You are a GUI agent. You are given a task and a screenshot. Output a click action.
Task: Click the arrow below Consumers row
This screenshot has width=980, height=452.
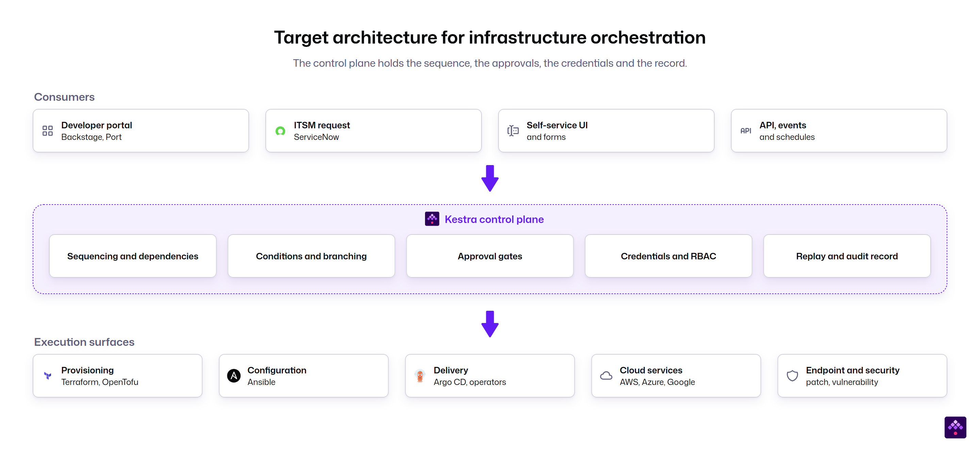490,178
